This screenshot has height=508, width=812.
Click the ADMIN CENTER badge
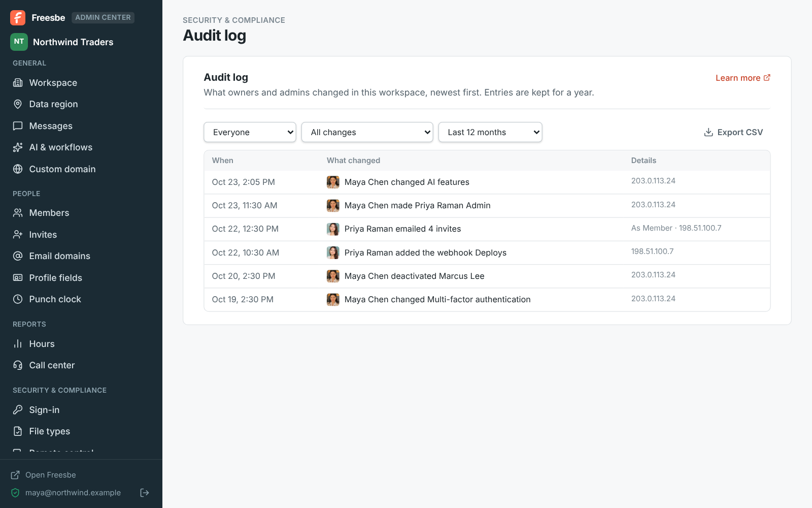103,17
